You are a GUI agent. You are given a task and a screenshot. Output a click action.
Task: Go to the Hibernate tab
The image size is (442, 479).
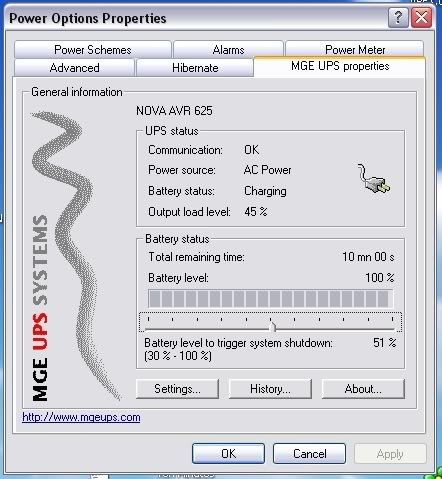(195, 68)
